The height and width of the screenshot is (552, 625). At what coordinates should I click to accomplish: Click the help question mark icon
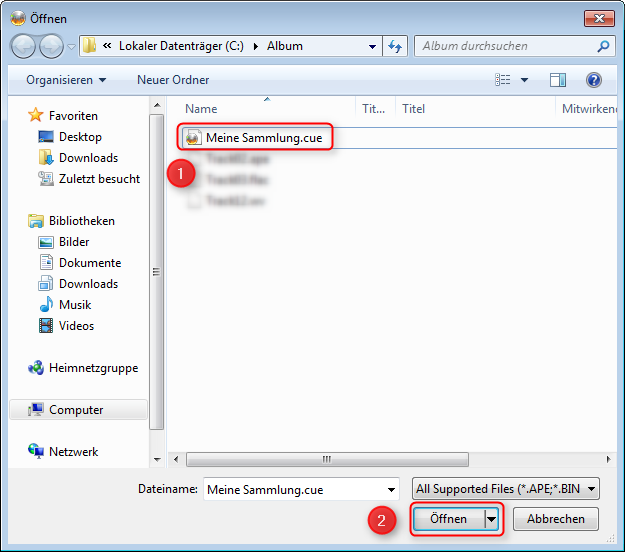593,80
